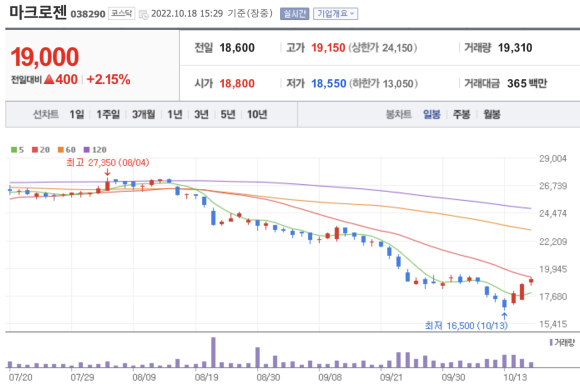Click the 거래량 value 19,310
This screenshot has height=387, width=580.
point(515,48)
